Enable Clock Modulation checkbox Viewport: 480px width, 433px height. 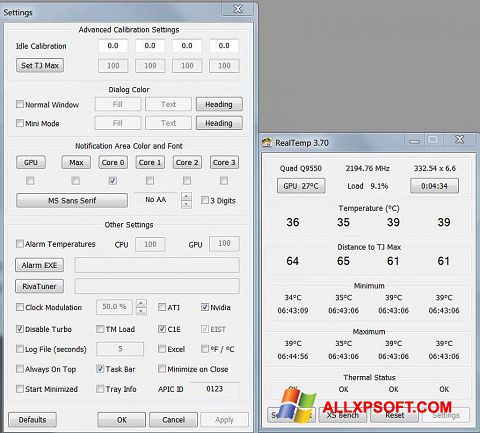pos(20,307)
